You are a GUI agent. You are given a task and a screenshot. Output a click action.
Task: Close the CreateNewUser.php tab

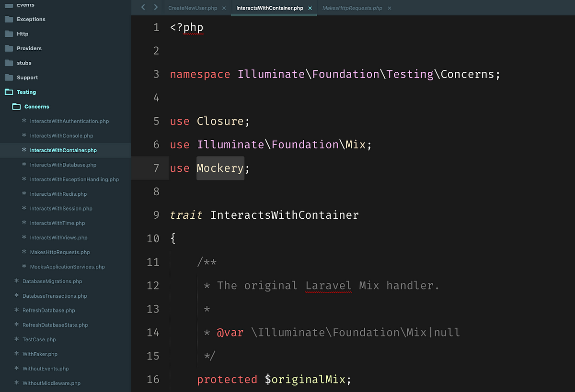point(224,8)
